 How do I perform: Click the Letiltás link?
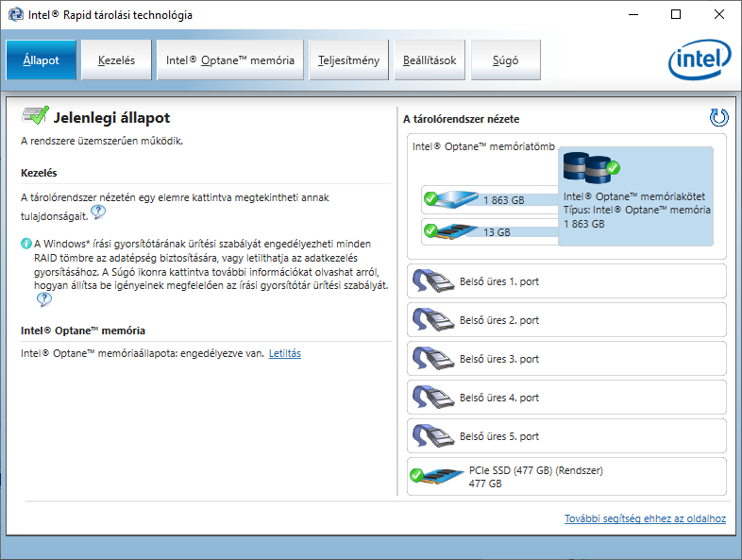point(285,353)
